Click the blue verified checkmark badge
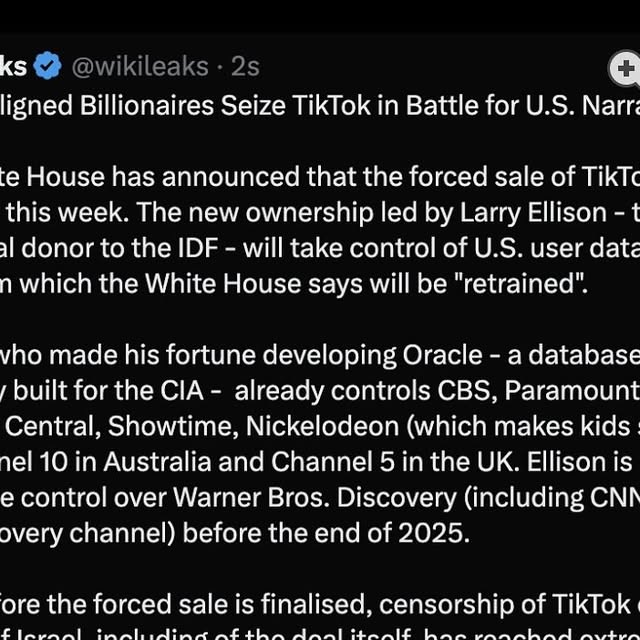640x640 pixels. [47, 67]
